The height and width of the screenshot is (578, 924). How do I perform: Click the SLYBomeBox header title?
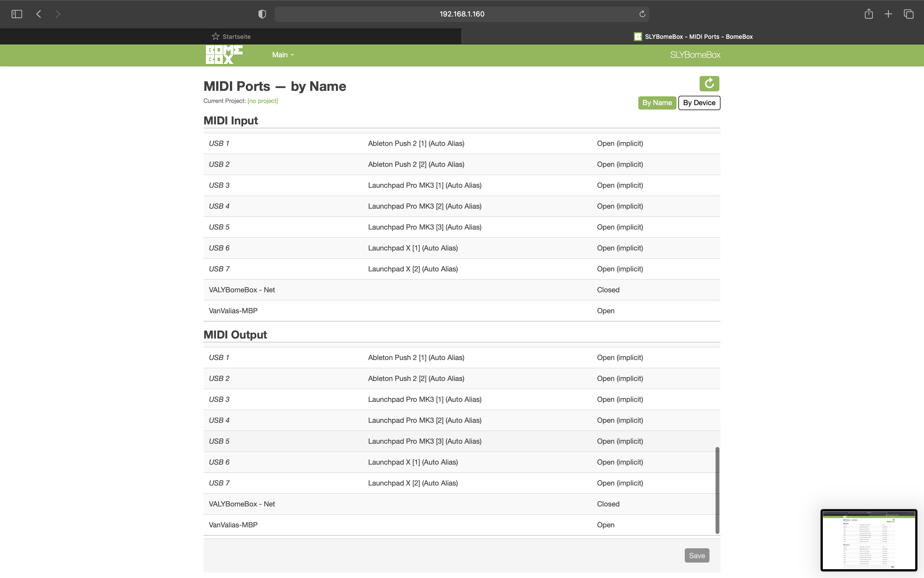pos(695,55)
